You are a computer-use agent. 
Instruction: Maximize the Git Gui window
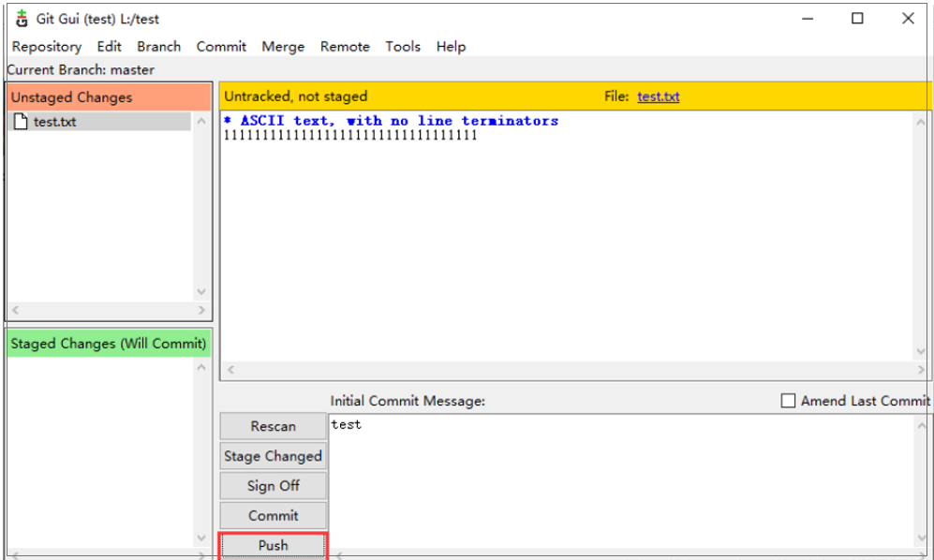click(x=857, y=19)
